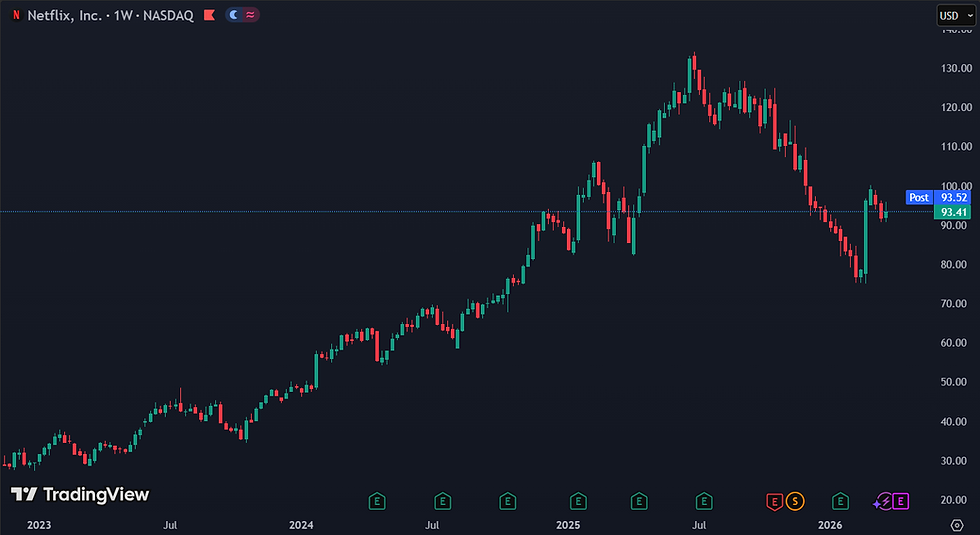Click the 2024 time axis label
This screenshot has height=535, width=980.
[301, 525]
